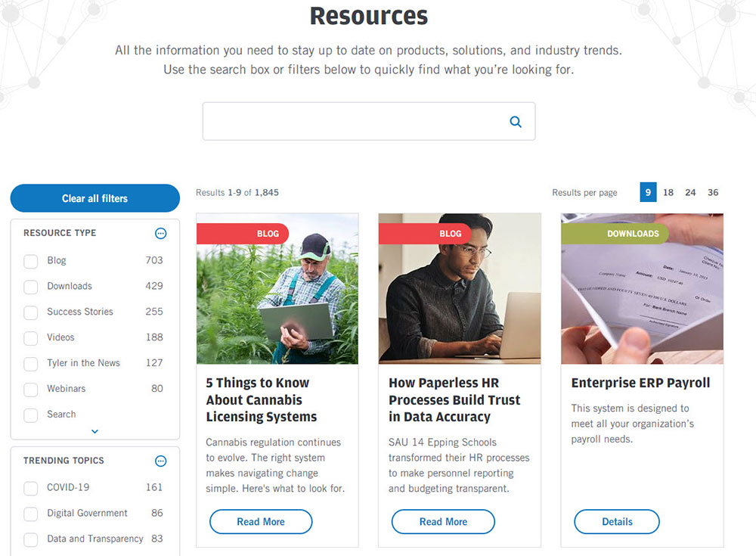Select 36 results per page
This screenshot has width=756, height=556.
(713, 192)
